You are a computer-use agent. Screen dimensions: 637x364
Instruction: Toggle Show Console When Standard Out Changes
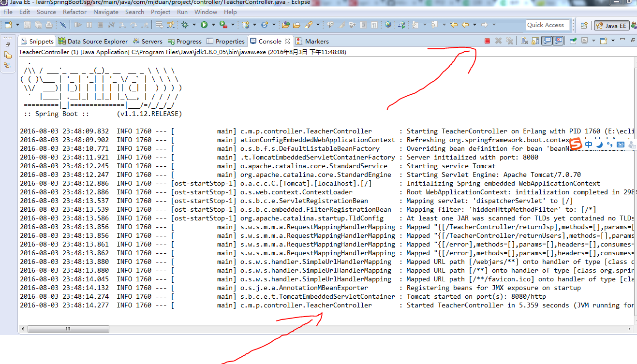547,41
